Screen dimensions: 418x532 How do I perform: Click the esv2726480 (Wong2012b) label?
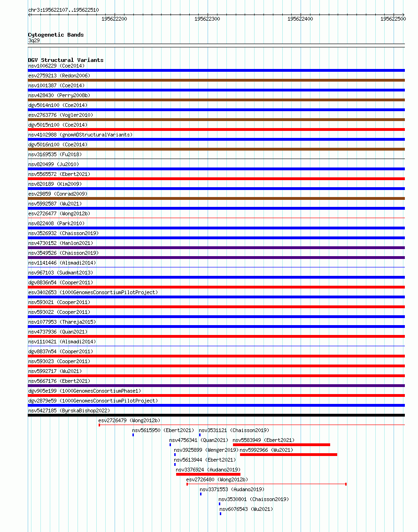point(217,479)
